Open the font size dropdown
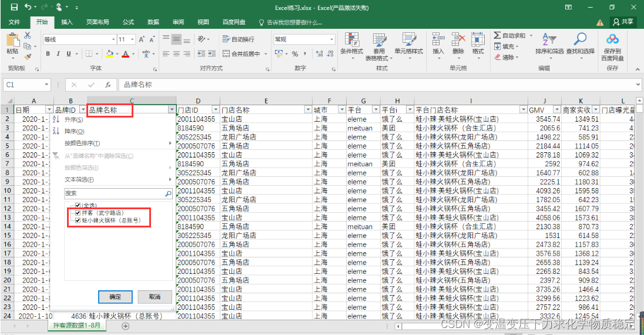644x335 pixels. point(132,39)
